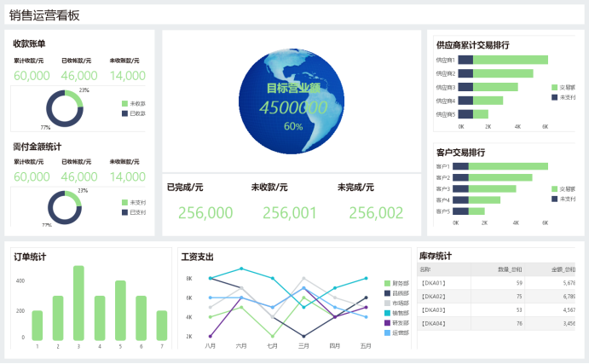The image size is (589, 364).
Task: Toggle 未收款 legend in 收款账单 chart
Action: [133, 104]
